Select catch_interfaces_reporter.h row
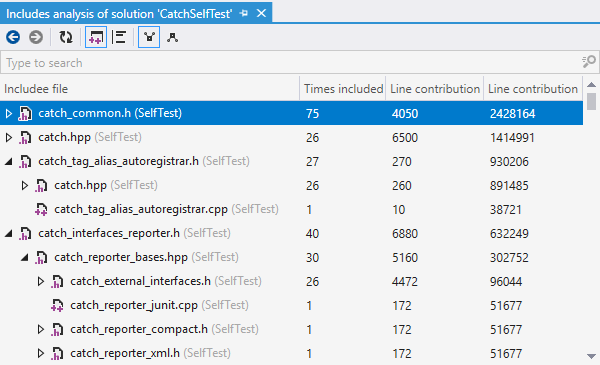 coord(291,233)
